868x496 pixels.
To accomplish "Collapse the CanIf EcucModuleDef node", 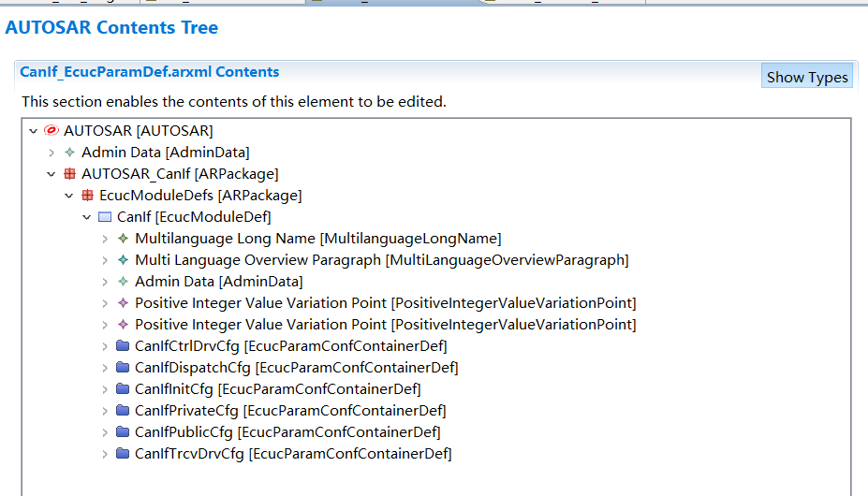I will click(x=87, y=217).
